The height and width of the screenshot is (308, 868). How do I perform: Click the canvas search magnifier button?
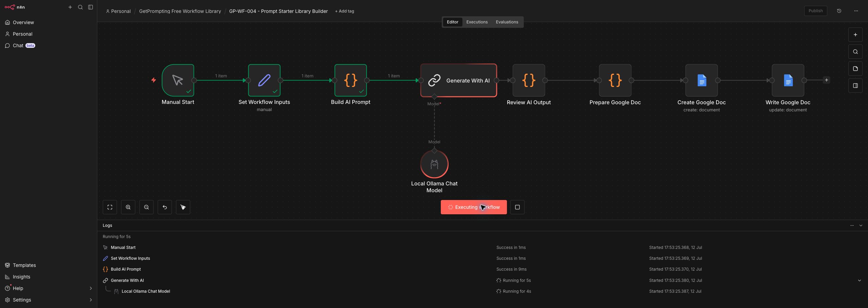coord(855,52)
